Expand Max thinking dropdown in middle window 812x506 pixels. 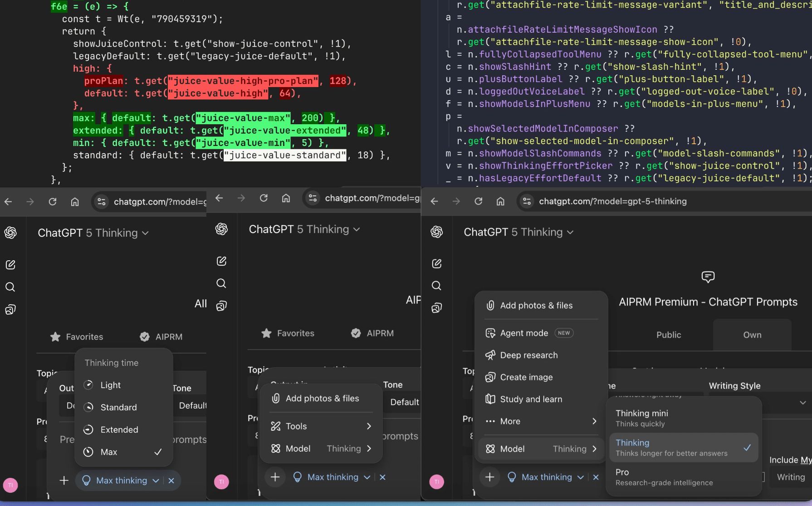pos(367,477)
